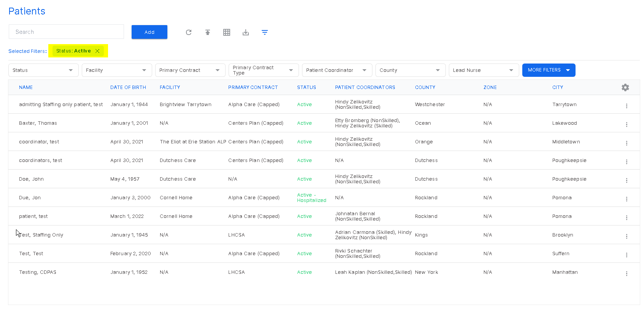Open the Primary Contract dropdown

click(x=190, y=70)
